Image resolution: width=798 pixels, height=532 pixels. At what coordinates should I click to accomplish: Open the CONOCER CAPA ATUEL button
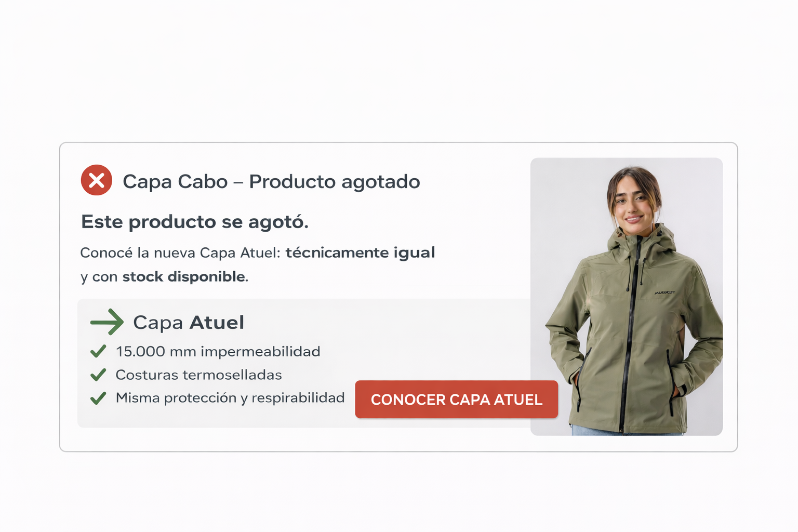(x=457, y=400)
